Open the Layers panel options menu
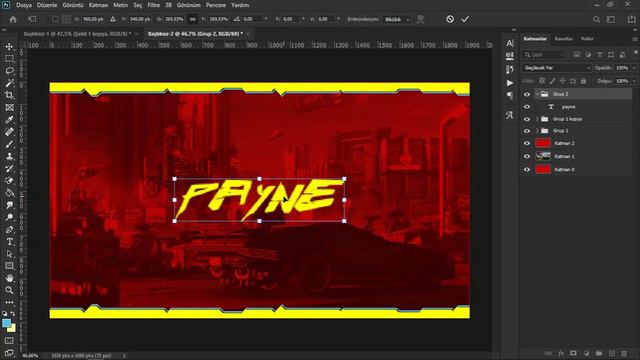Viewport: 640px width, 360px height. (x=635, y=39)
